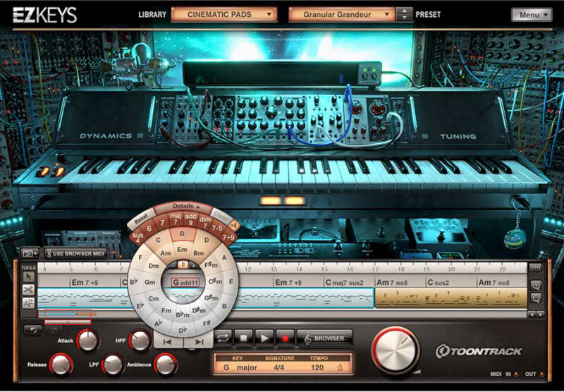This screenshot has height=392, width=564.
Task: Select the sus4 chord modifier
Action: pos(137,237)
